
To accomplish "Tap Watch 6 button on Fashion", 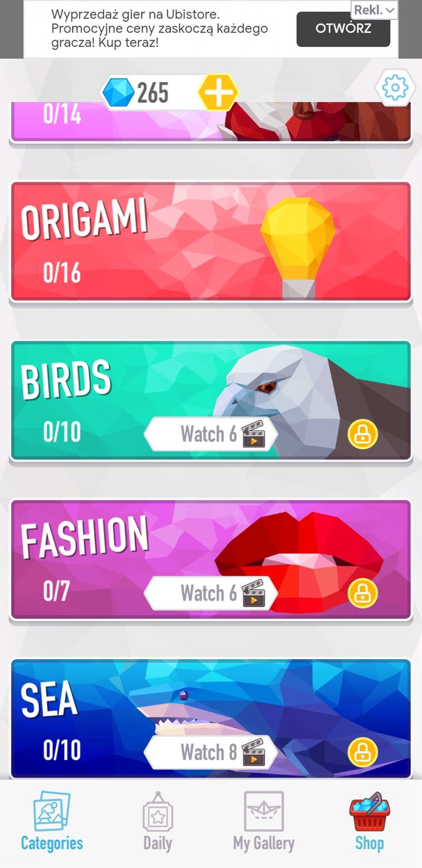I will point(211,593).
